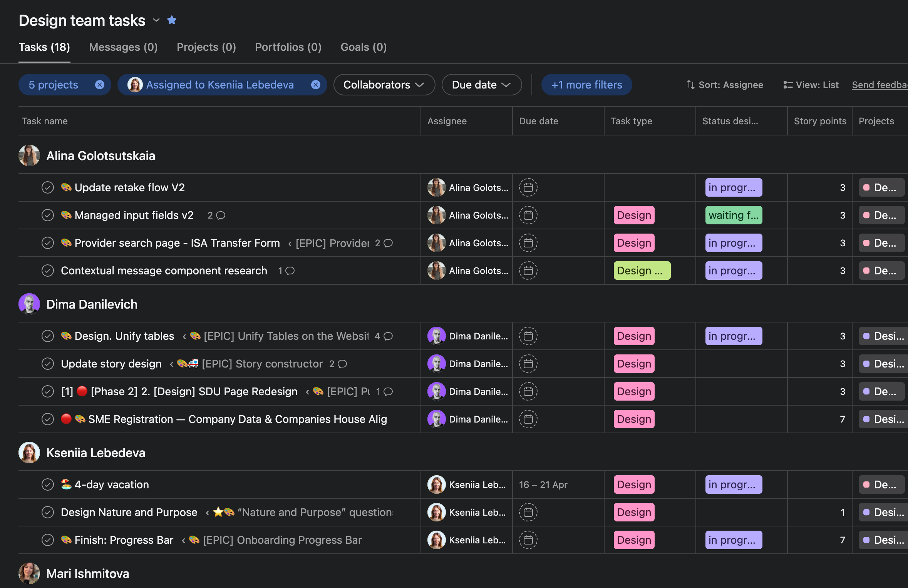Open comments on Design. Unify tables
The image size is (908, 588).
384,336
